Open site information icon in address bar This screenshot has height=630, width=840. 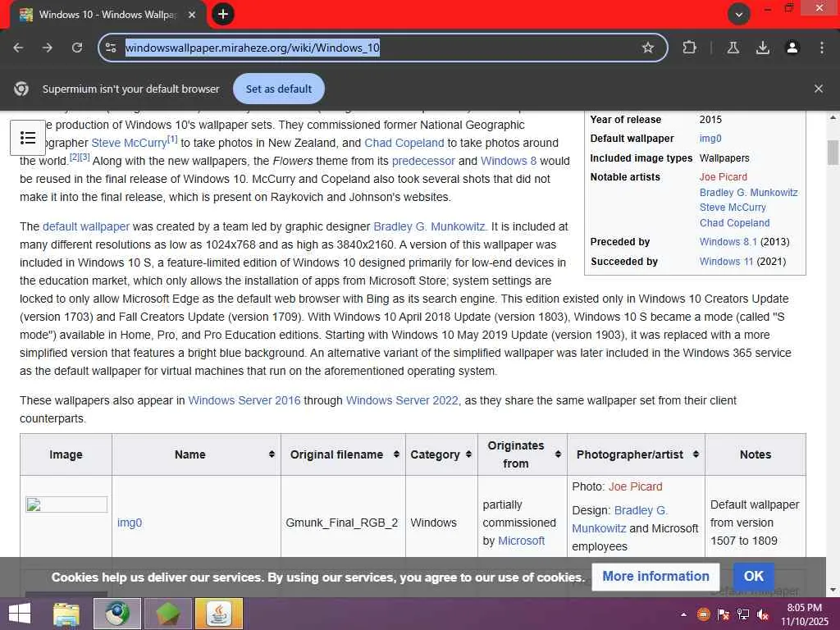(111, 48)
